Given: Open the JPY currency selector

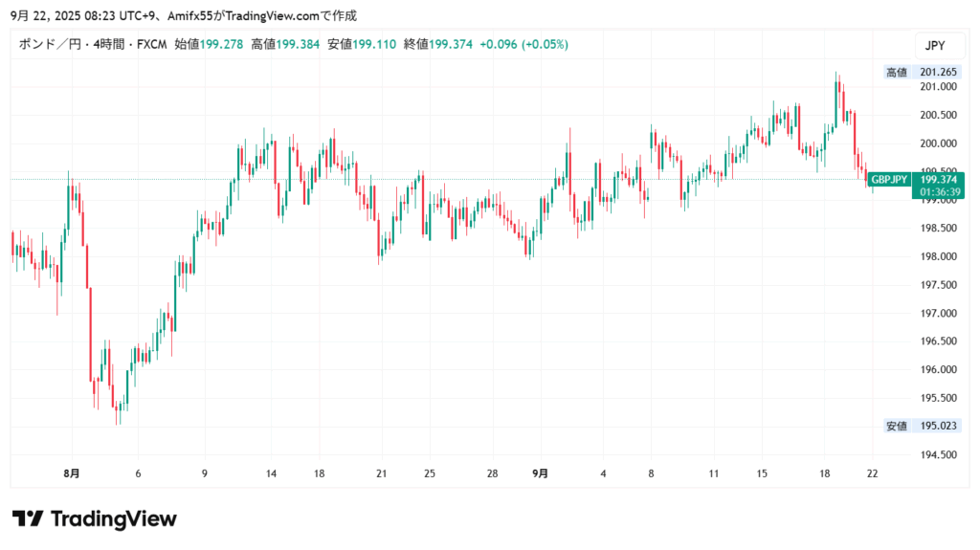Looking at the screenshot, I should 934,45.
